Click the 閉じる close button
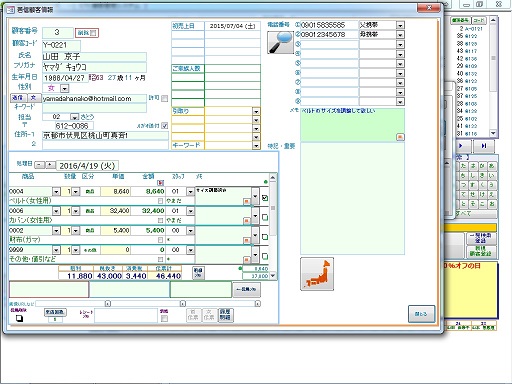Image resolution: width=512 pixels, height=384 pixels. pyautogui.click(x=421, y=314)
